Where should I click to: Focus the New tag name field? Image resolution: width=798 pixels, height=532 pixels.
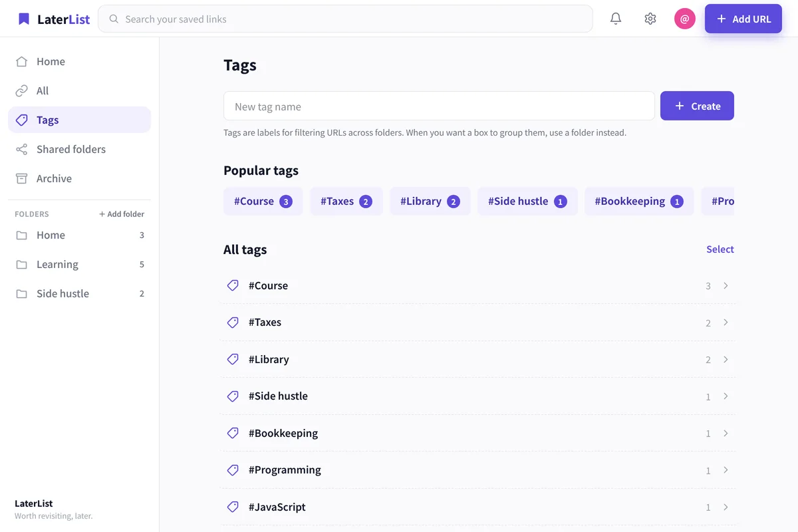pyautogui.click(x=439, y=106)
